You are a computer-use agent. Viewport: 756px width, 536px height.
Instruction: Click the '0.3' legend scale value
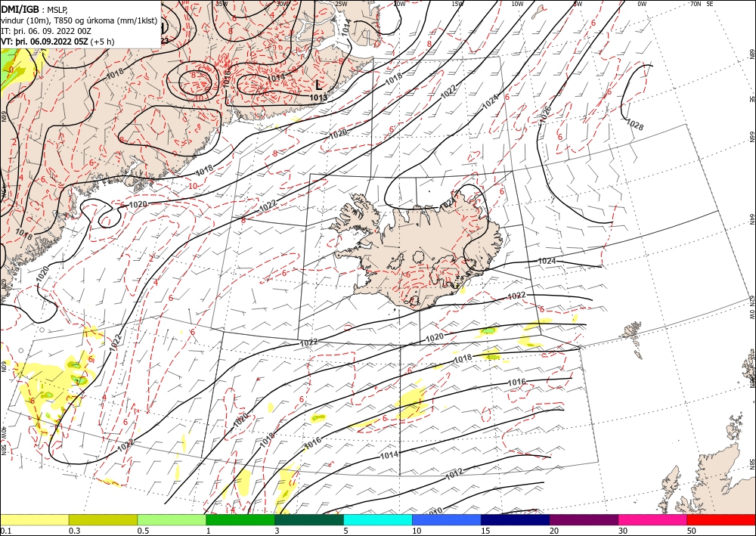74,531
